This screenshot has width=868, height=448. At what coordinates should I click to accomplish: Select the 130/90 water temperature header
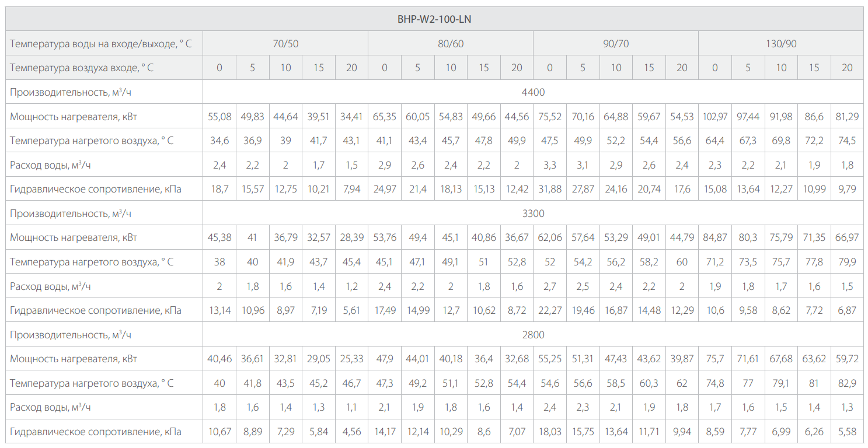pyautogui.click(x=781, y=44)
